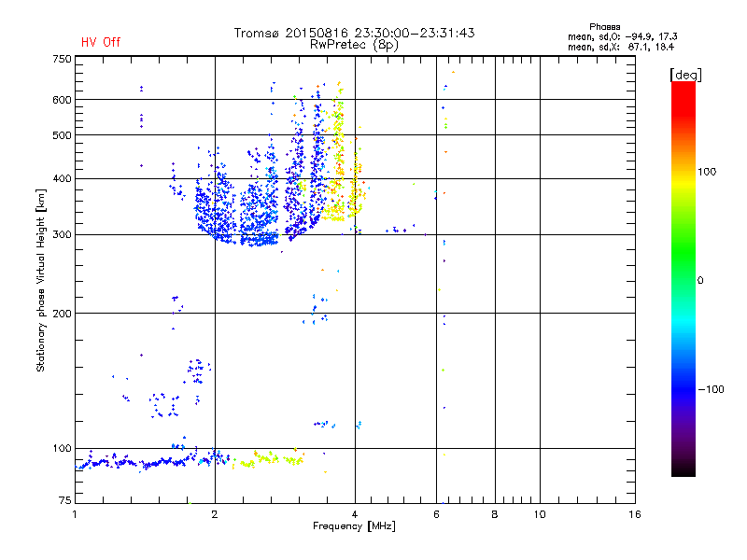Click the y-axis tick label '75'
The height and width of the screenshot is (560, 747).
click(x=65, y=500)
